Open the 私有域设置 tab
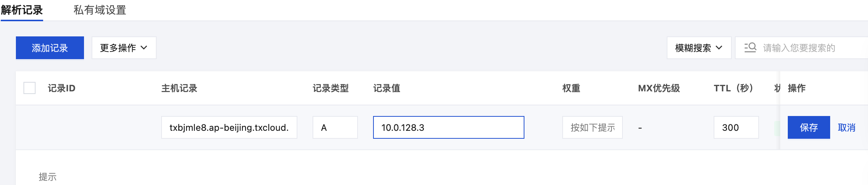This screenshot has height=185, width=868. (x=100, y=10)
